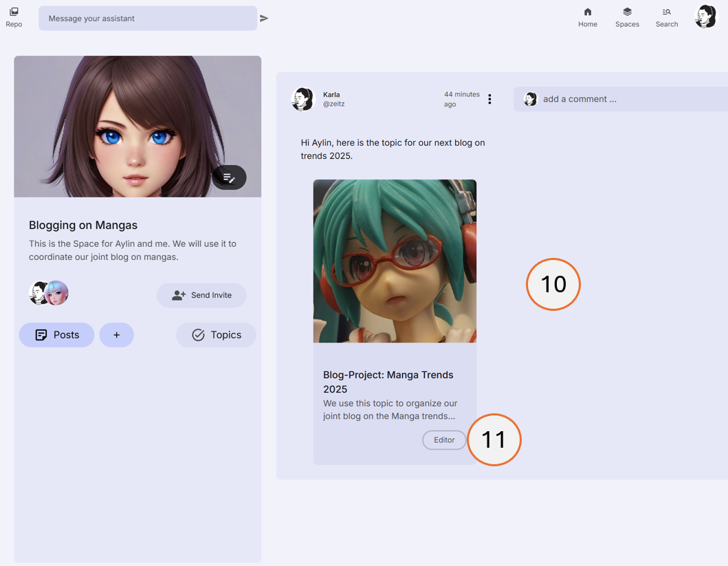Click the Message your assistant field
728x566 pixels.
click(x=147, y=18)
